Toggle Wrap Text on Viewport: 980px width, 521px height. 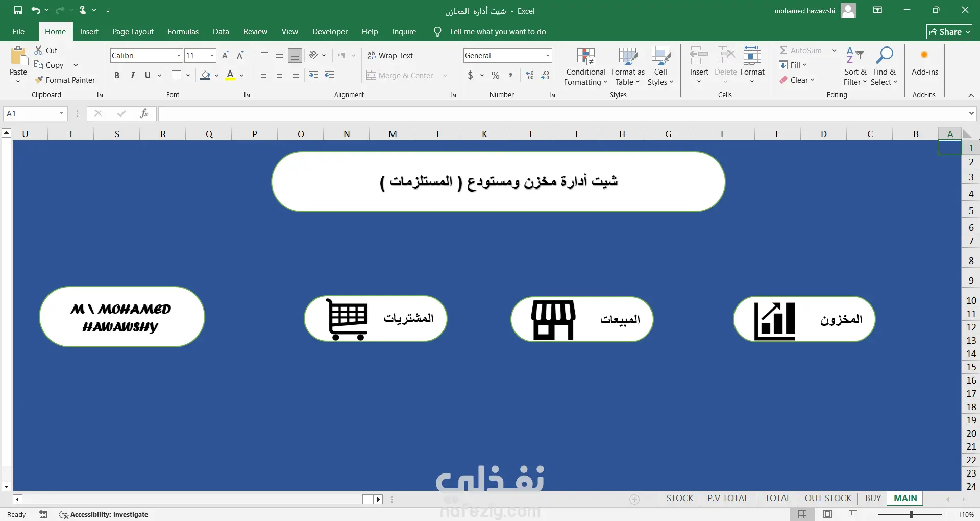click(390, 55)
